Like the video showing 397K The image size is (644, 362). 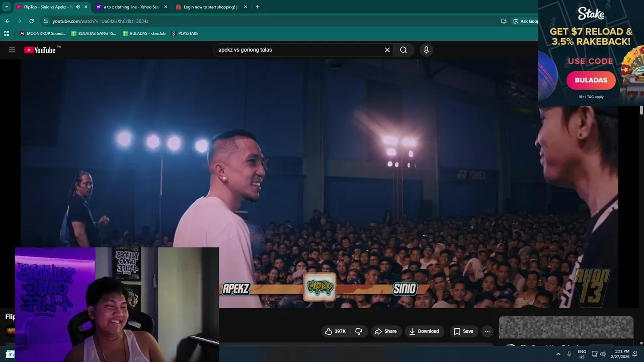(336, 331)
